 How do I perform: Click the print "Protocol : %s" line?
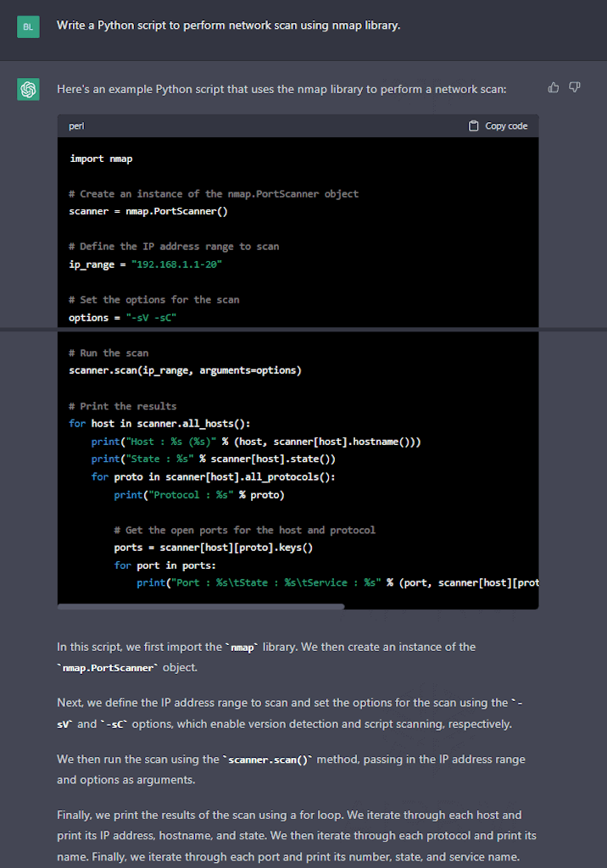click(x=199, y=495)
